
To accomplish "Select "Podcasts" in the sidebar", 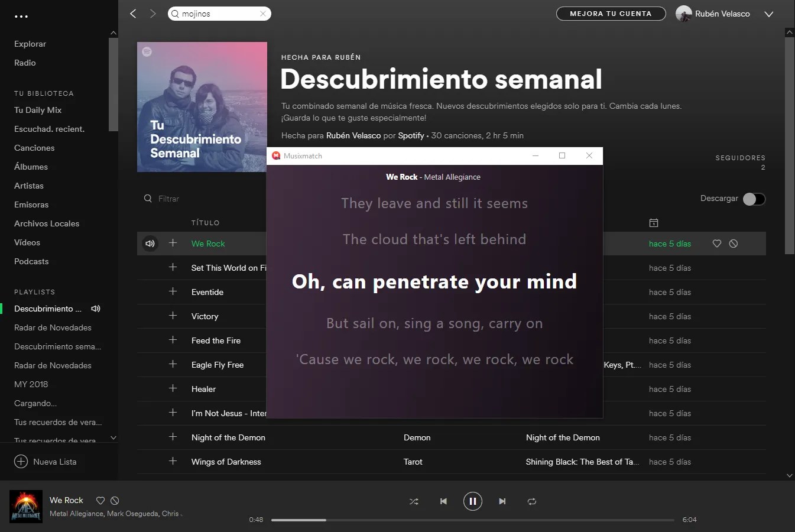I will pos(31,261).
